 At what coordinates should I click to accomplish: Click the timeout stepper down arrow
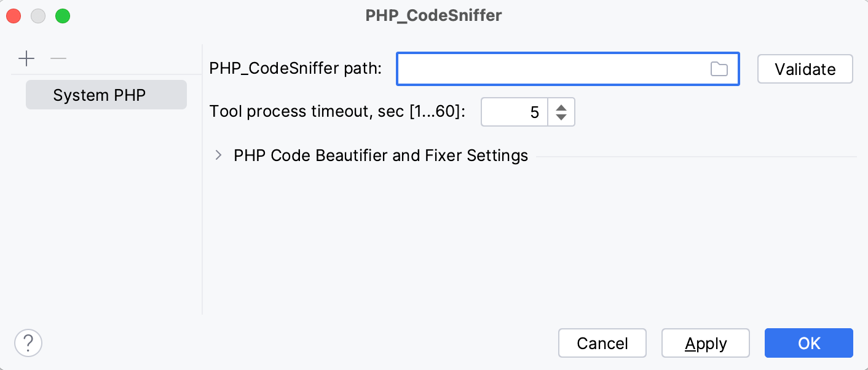(560, 117)
